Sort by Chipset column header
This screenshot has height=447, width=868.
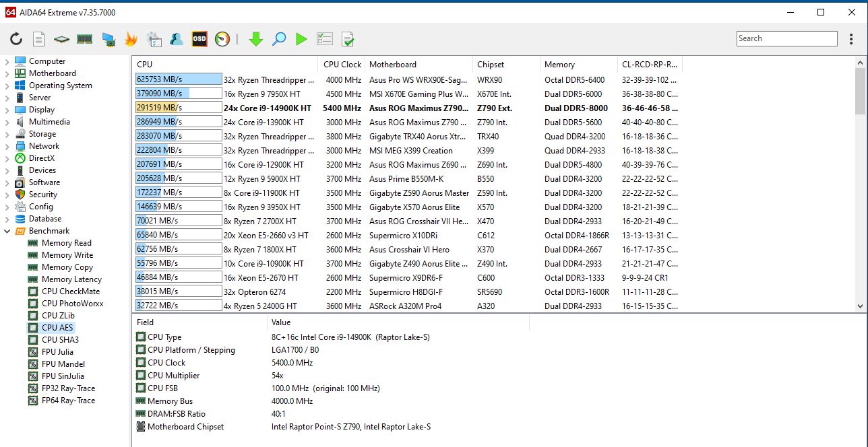coord(506,64)
